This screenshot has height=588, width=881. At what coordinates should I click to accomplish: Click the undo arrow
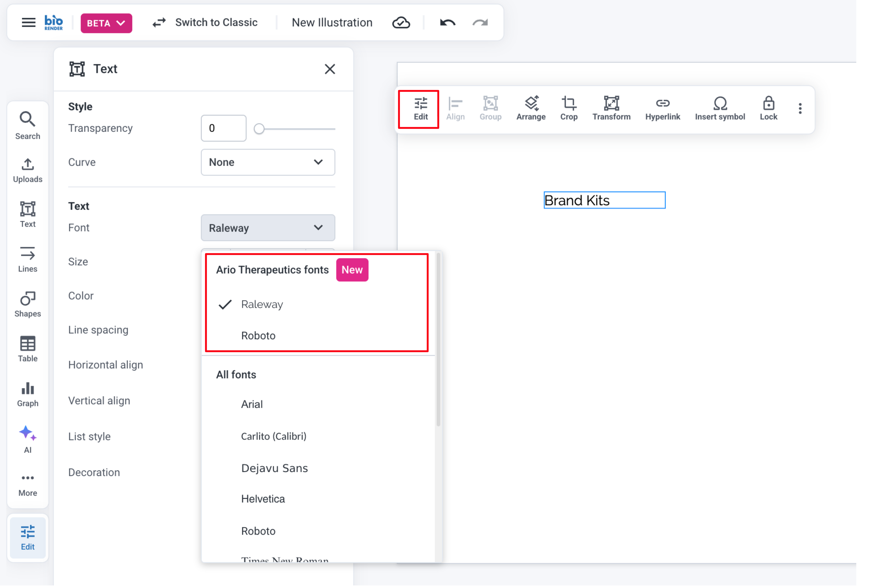(447, 22)
